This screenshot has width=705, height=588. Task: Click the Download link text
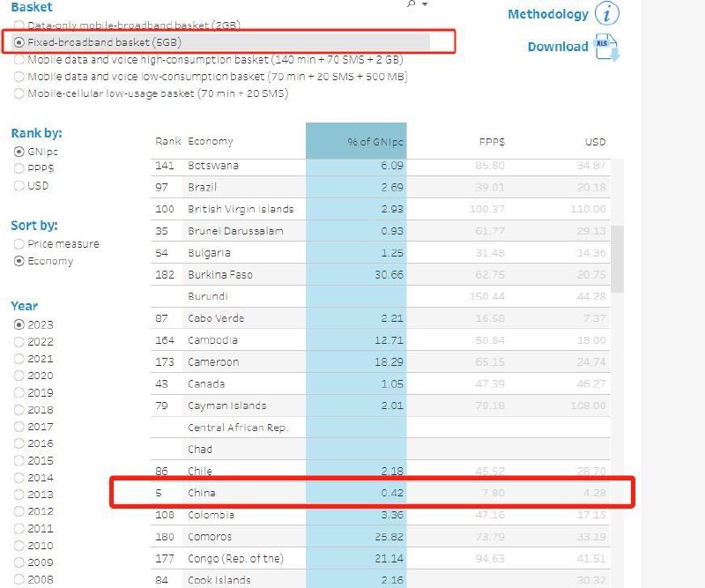(558, 47)
